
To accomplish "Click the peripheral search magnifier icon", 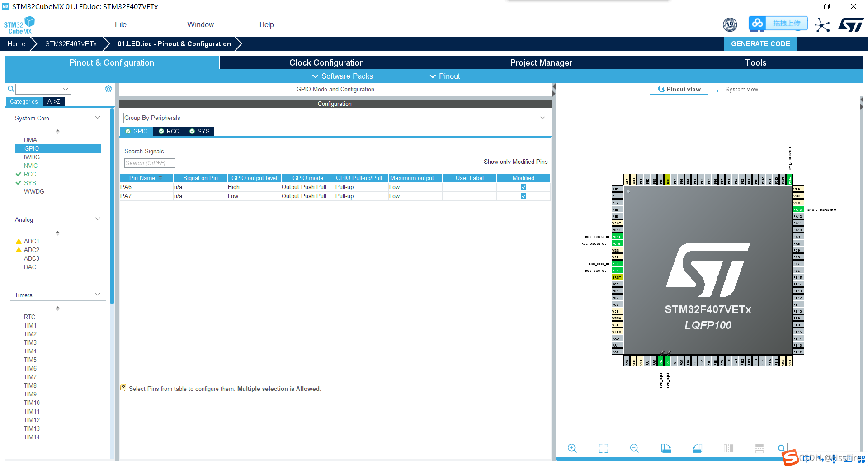I will tap(11, 89).
